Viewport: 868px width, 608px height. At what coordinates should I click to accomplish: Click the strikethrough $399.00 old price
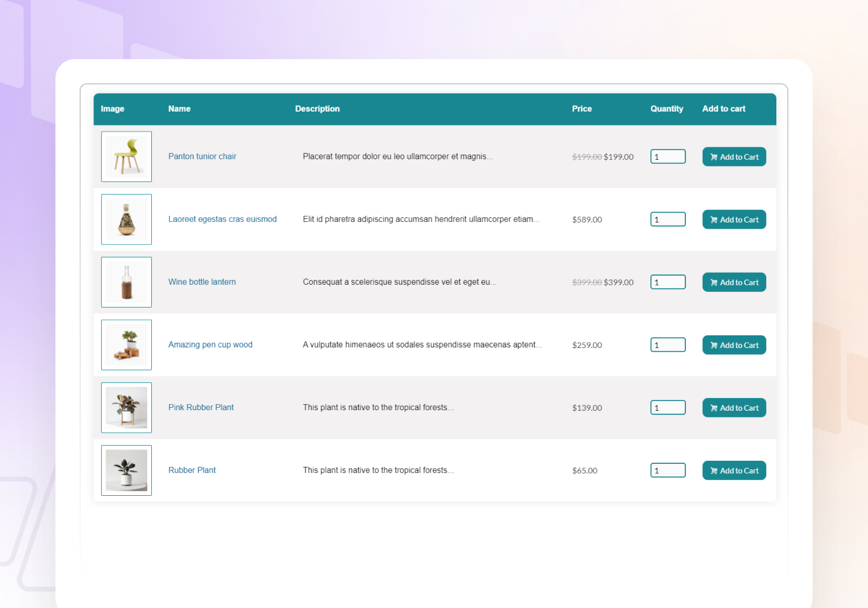click(x=587, y=282)
